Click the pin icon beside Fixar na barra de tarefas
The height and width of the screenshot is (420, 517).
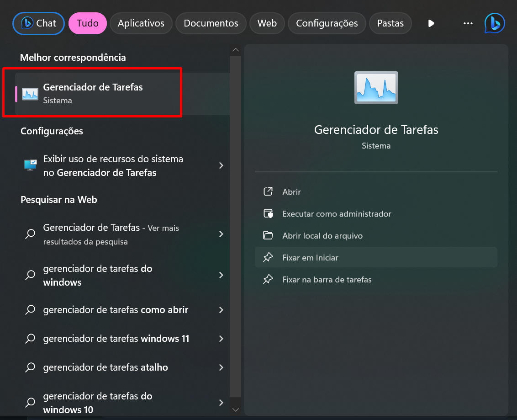[x=268, y=279]
